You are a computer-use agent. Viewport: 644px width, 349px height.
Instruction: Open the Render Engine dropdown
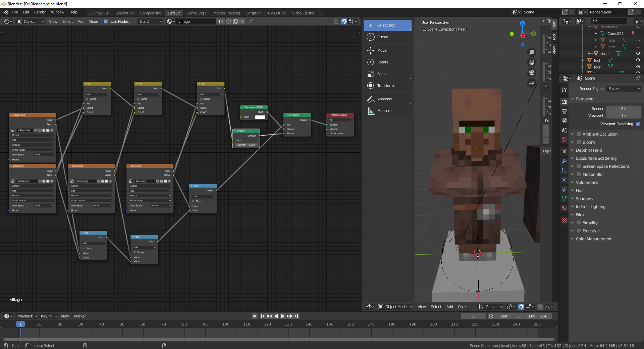pyautogui.click(x=624, y=89)
